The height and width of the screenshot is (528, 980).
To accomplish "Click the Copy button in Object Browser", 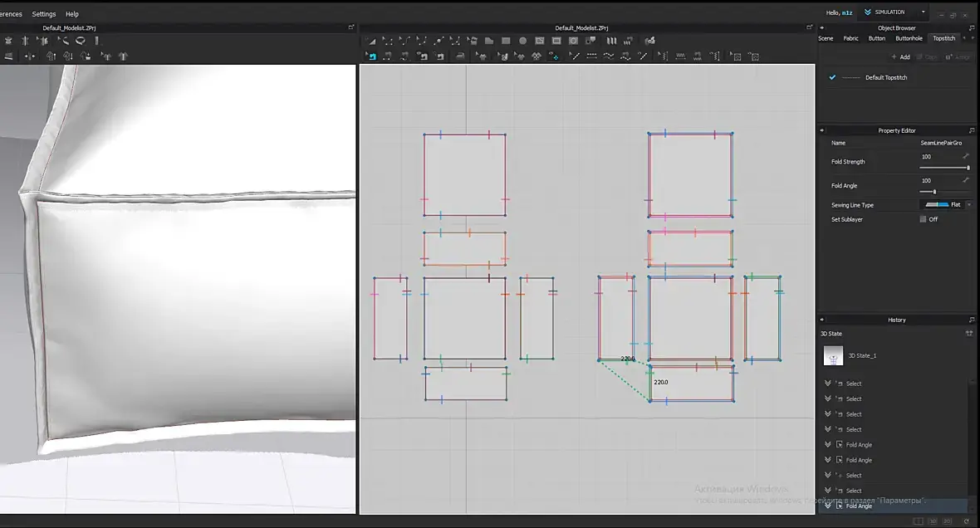I will coord(927,56).
